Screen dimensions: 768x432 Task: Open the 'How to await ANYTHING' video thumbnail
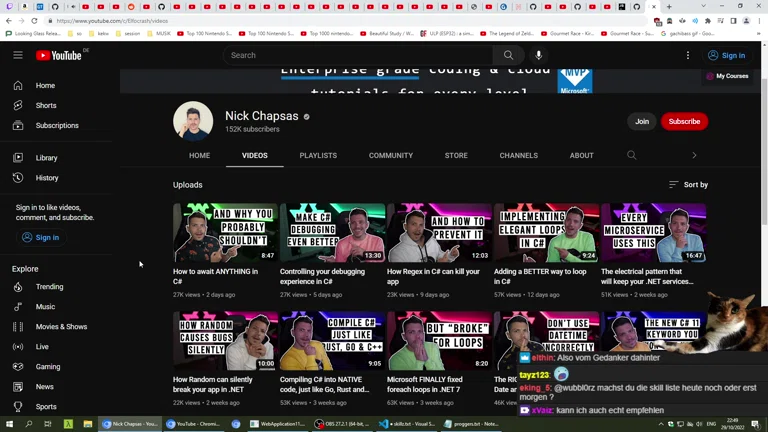pos(225,233)
